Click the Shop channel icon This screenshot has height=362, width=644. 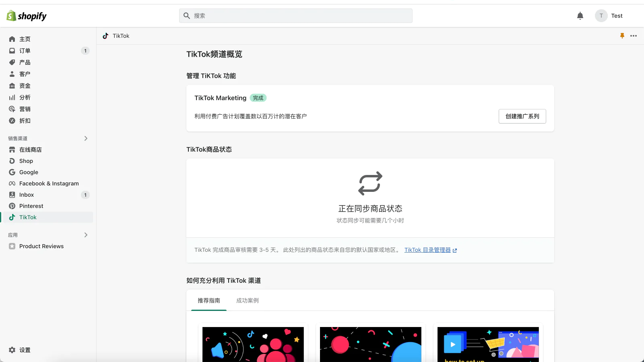coord(12,161)
